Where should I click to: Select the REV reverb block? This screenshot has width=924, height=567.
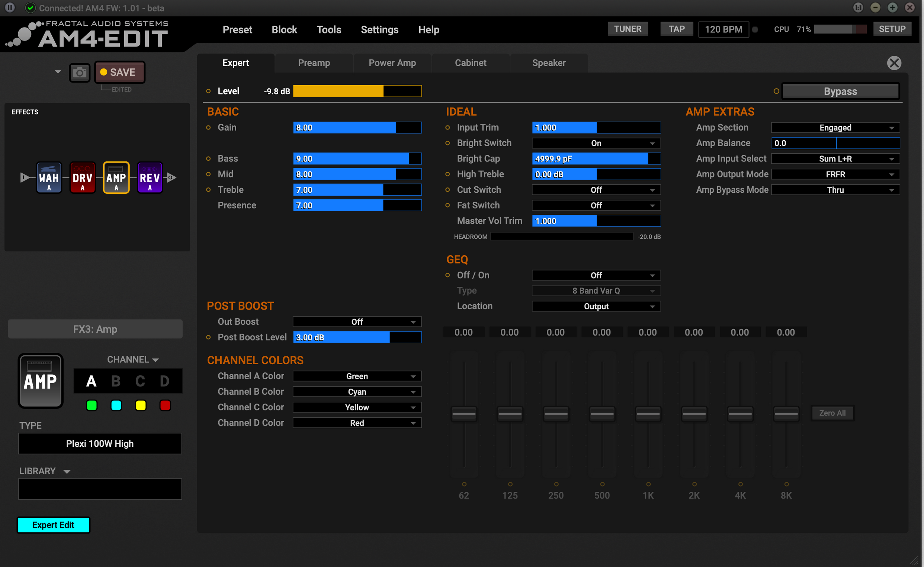[x=150, y=177]
